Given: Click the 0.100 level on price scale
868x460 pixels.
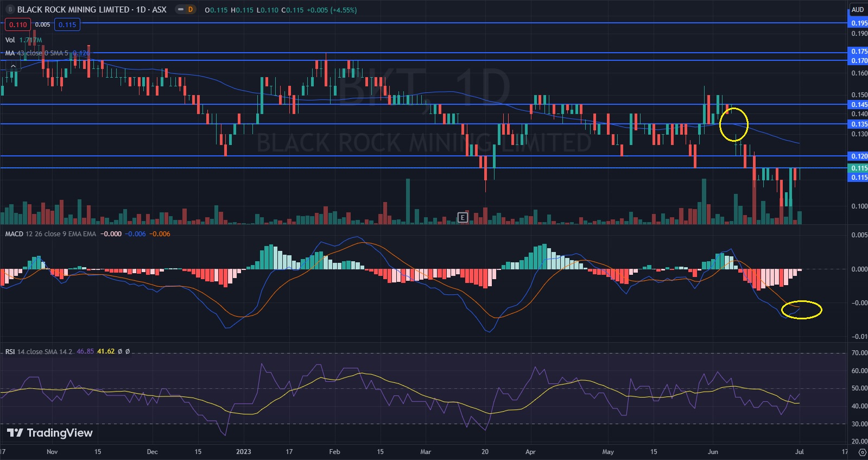Looking at the screenshot, I should click(x=859, y=206).
